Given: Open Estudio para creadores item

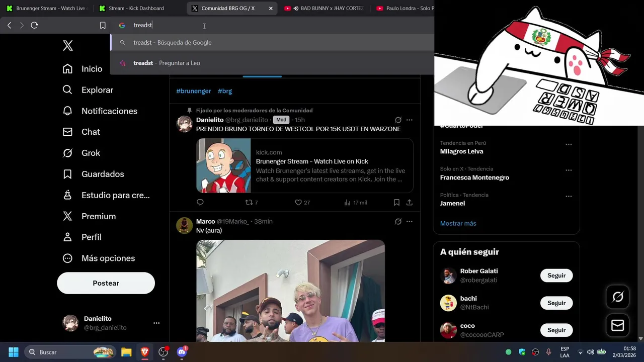Looking at the screenshot, I should (x=106, y=195).
